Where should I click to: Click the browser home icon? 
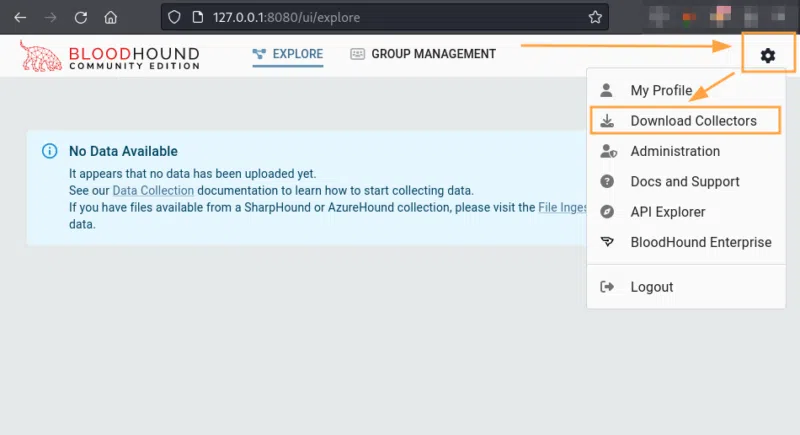coord(110,17)
